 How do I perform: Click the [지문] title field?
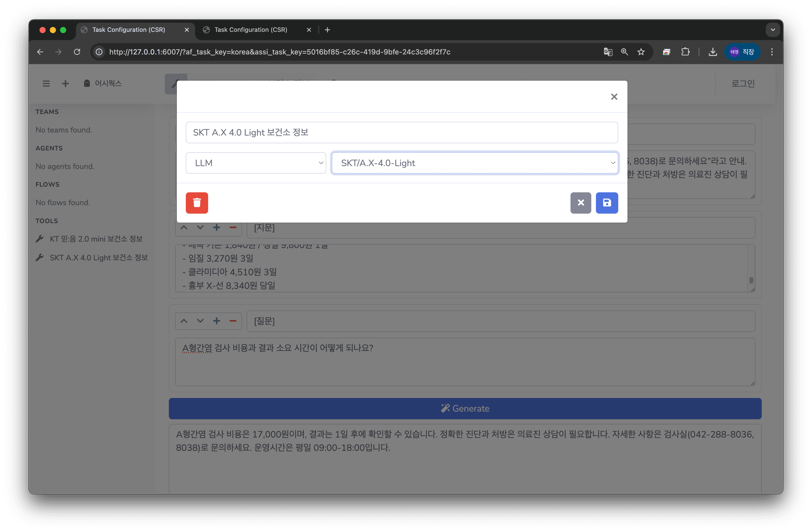(501, 228)
